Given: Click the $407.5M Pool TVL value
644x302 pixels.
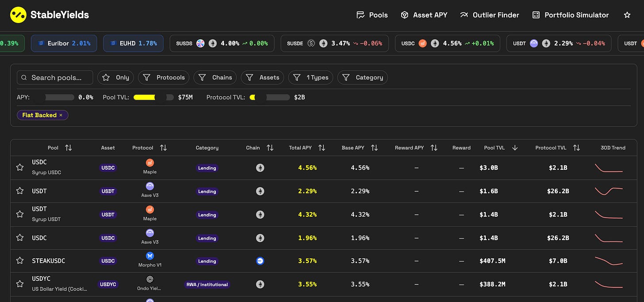Looking at the screenshot, I should tap(492, 261).
